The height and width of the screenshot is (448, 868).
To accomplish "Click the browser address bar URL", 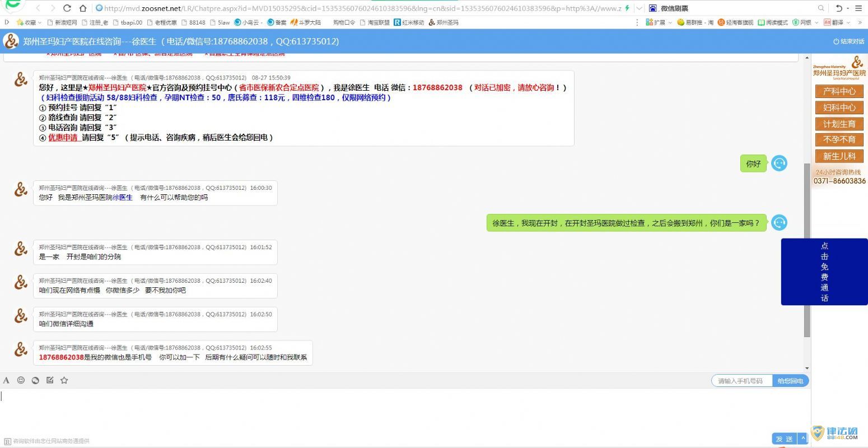I will click(362, 8).
